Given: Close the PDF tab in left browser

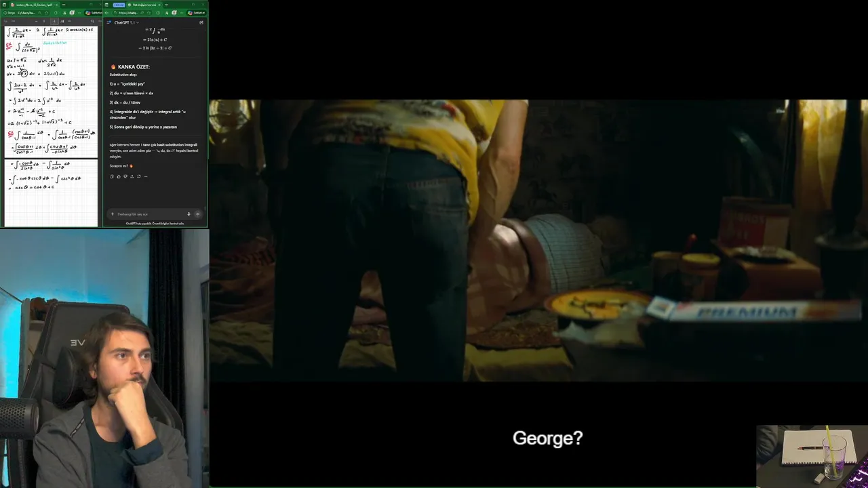Looking at the screenshot, I should click(x=56, y=5).
